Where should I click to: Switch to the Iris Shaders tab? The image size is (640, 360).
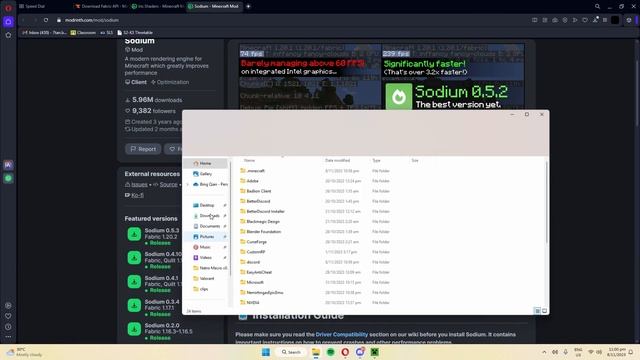[x=158, y=6]
